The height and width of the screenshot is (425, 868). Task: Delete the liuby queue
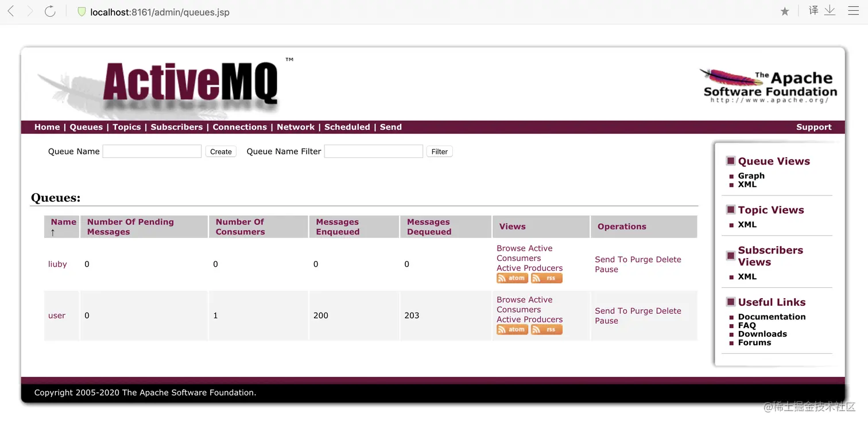[x=668, y=260]
